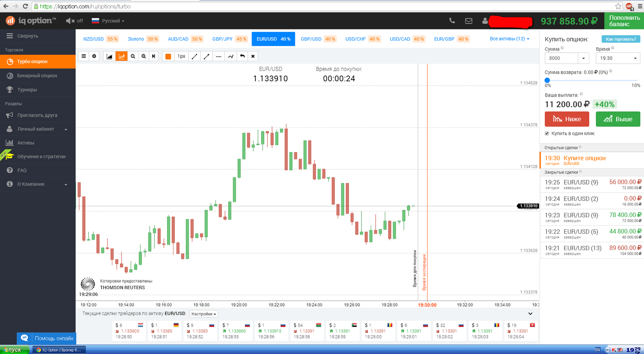Open Windows пуск start button
This screenshot has height=354, width=644.
tap(14, 350)
